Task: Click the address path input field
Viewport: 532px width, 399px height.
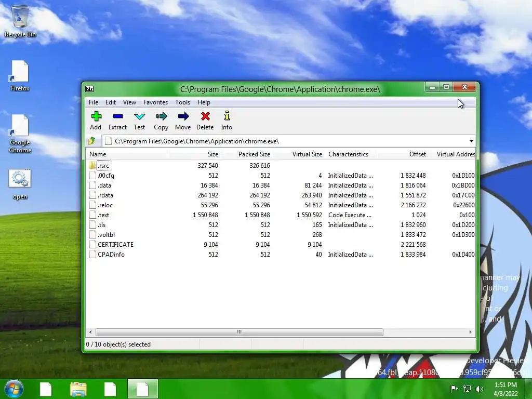Action: (285, 141)
